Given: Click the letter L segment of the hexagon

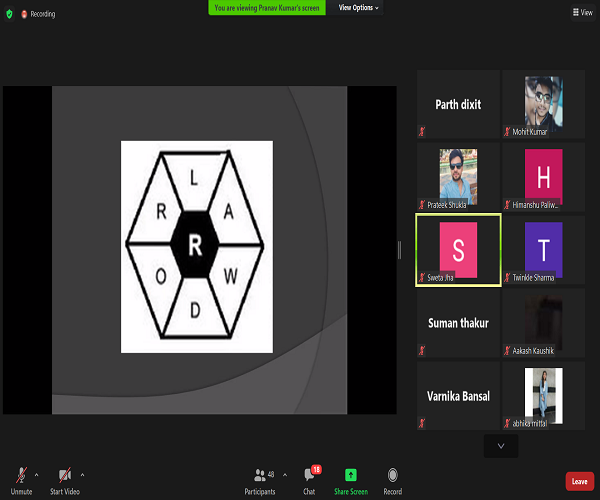Looking at the screenshot, I should [194, 178].
